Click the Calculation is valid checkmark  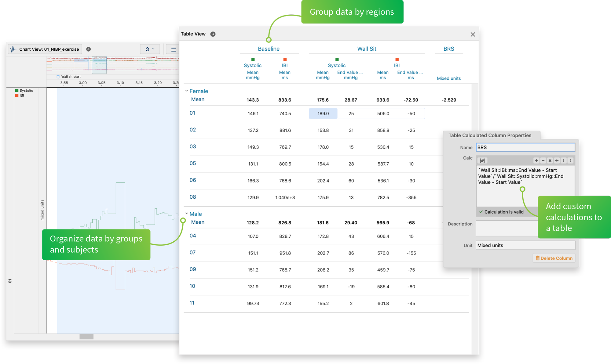point(481,212)
